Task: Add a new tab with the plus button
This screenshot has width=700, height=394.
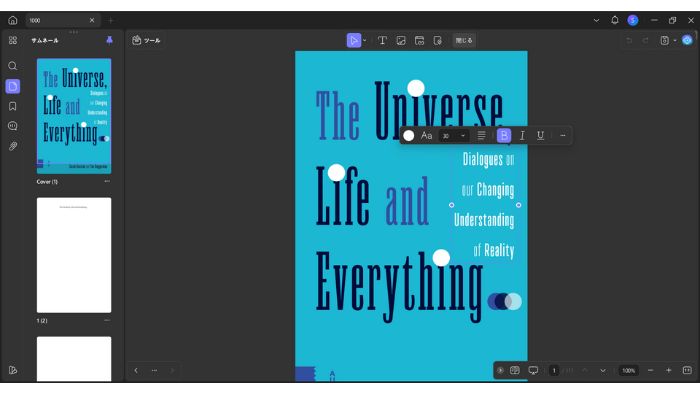Action: click(x=111, y=21)
